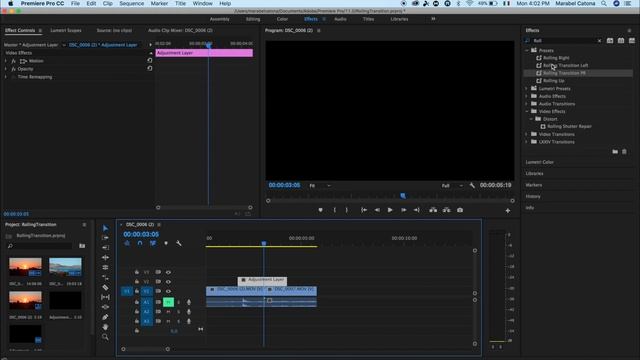This screenshot has width=640, height=360.
Task: Go to In point
Action: (x=364, y=210)
